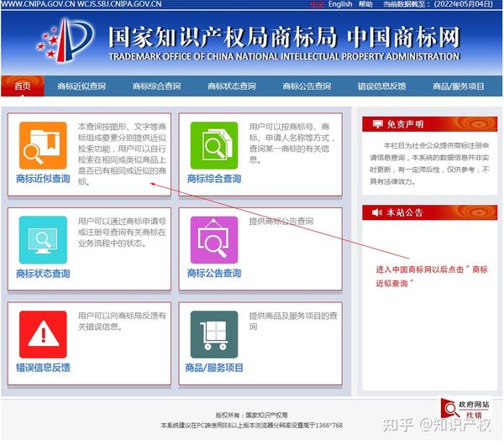Click the WWW.CNIPA.GOV.CN address text
The height and width of the screenshot is (445, 504).
39,4
